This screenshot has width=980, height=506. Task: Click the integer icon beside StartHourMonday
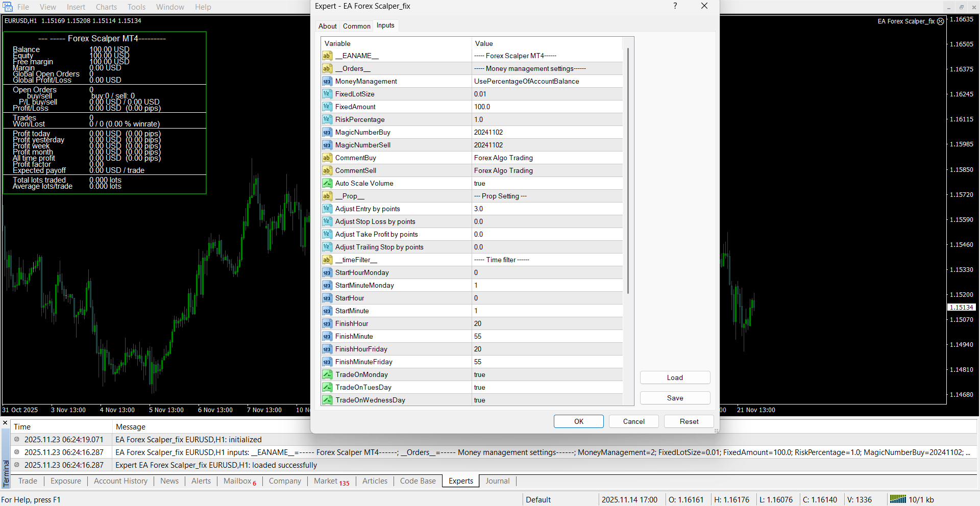point(327,272)
